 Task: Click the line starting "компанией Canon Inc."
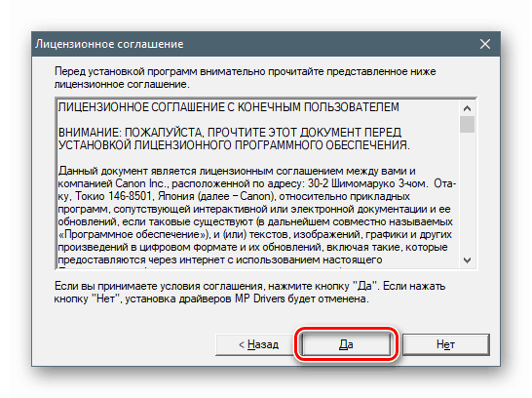click(x=257, y=183)
